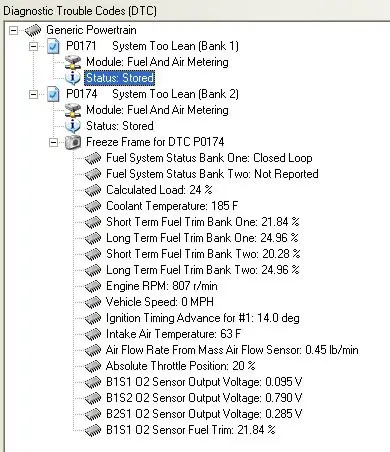Select B1S2 O2 Sensor Output Voltage: 0.790 V
This screenshot has height=452, width=390.
[x=204, y=398]
